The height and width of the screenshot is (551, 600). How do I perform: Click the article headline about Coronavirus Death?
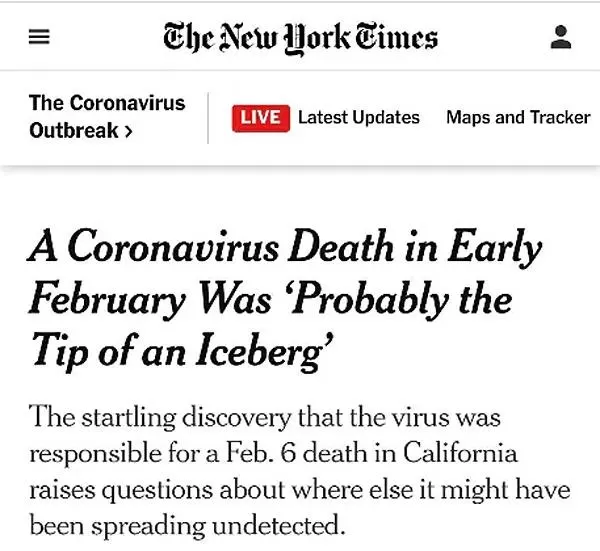click(285, 300)
